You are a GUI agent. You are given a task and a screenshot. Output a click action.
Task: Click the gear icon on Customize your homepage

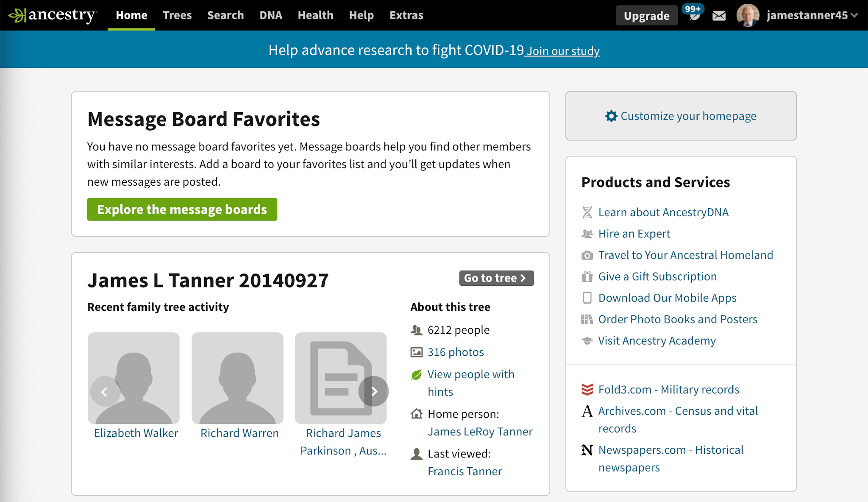click(611, 116)
